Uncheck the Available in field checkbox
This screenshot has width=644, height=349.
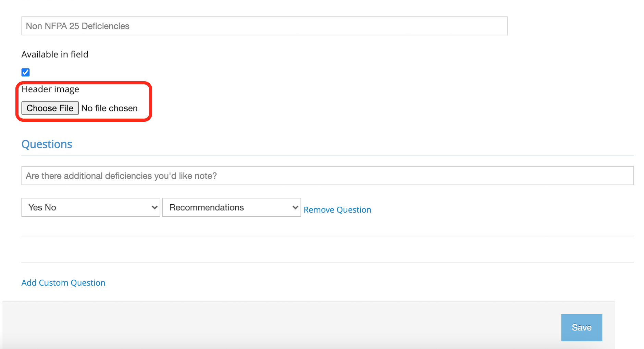(26, 72)
